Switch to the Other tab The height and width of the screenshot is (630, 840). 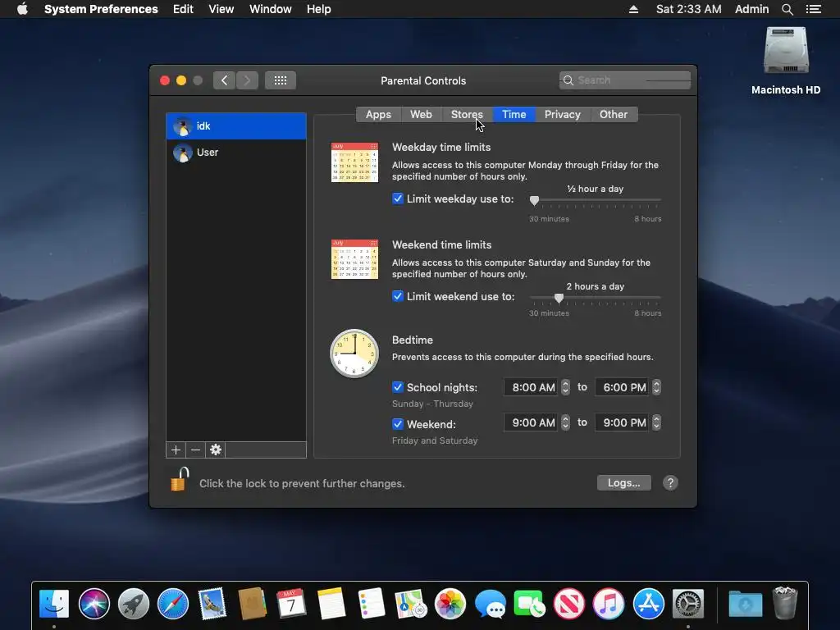(614, 115)
